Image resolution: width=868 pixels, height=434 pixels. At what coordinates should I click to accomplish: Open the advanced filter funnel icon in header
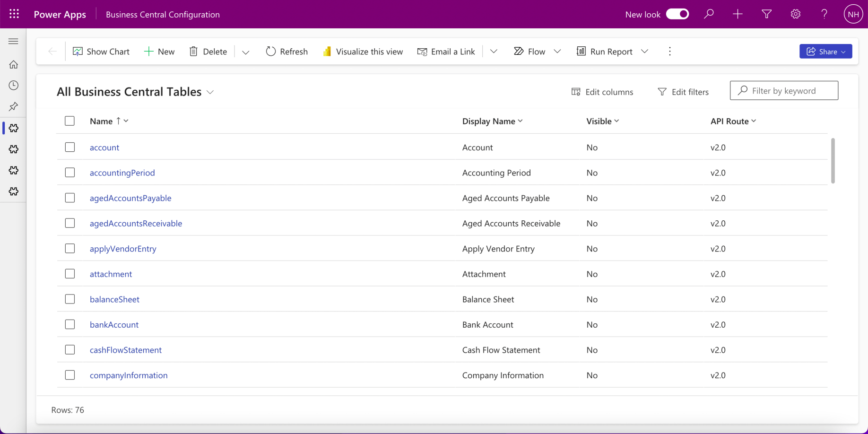pos(766,14)
